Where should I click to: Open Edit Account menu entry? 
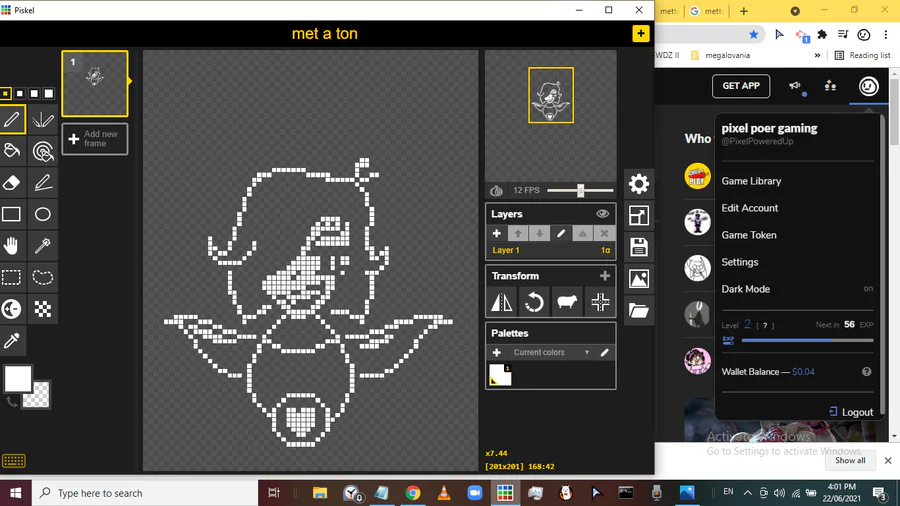[750, 208]
